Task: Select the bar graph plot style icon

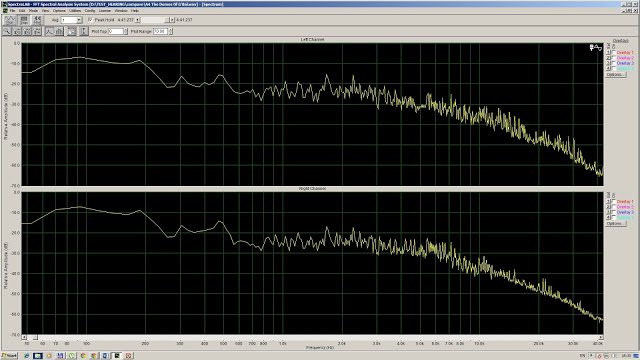Action: pos(59,31)
